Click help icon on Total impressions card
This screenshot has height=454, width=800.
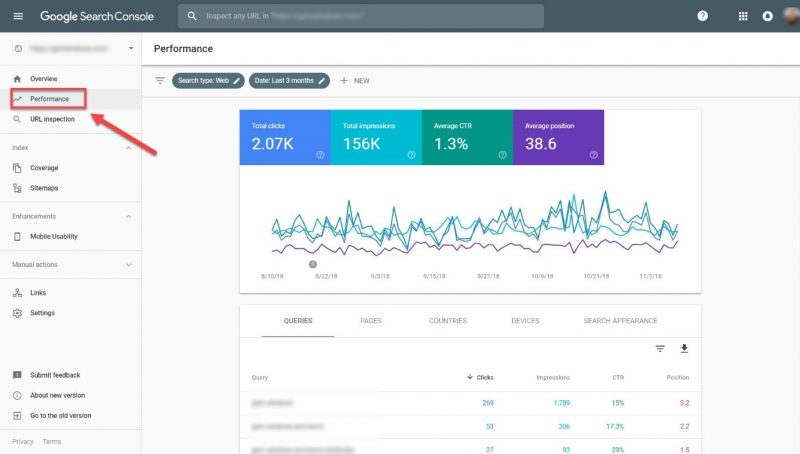coord(411,155)
